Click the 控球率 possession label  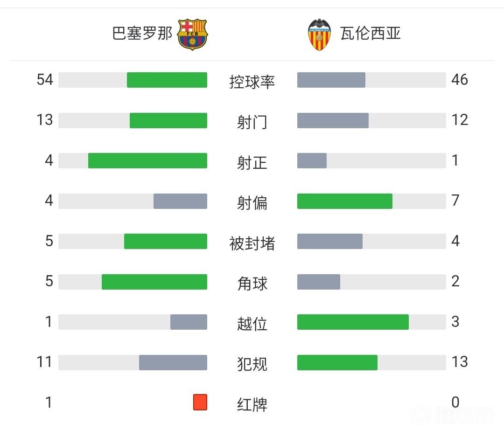coord(252,82)
